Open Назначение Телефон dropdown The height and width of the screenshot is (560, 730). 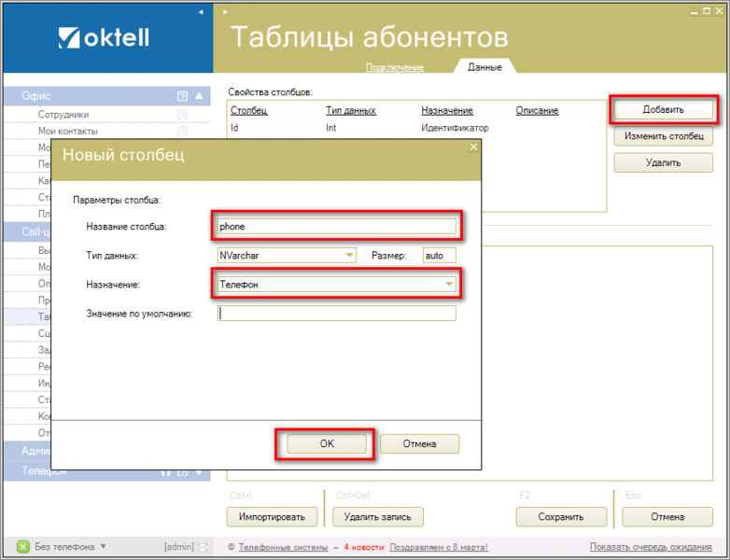click(x=449, y=284)
